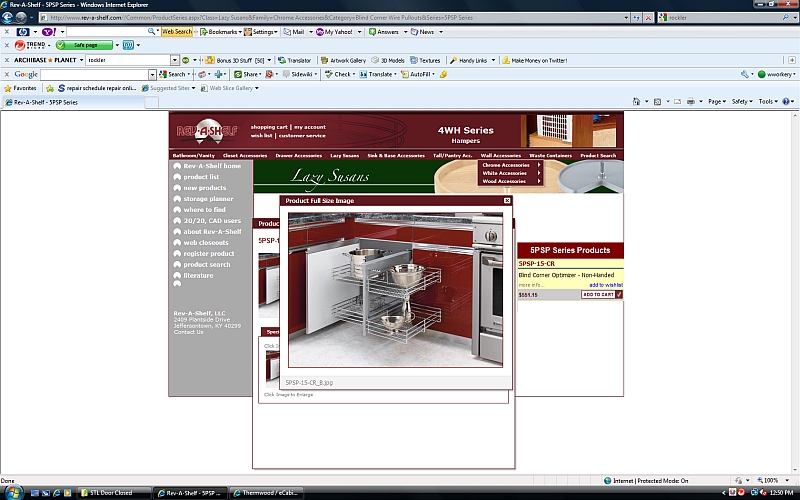The image size is (800, 500).
Task: Close the Archibase Planet toolbar with its X
Action: coord(7,60)
